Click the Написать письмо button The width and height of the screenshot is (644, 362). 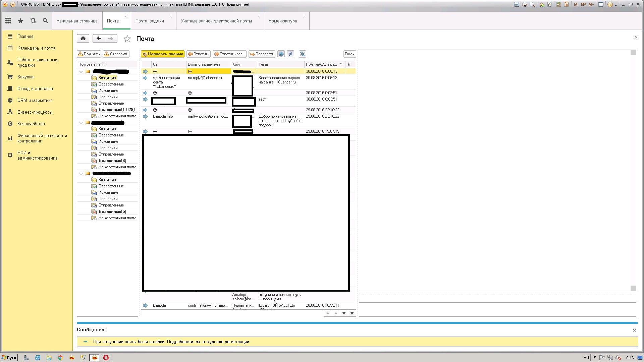click(163, 54)
